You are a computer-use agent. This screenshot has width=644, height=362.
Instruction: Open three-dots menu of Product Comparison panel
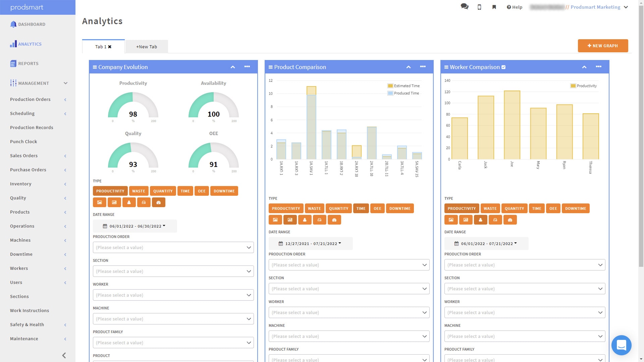click(423, 67)
